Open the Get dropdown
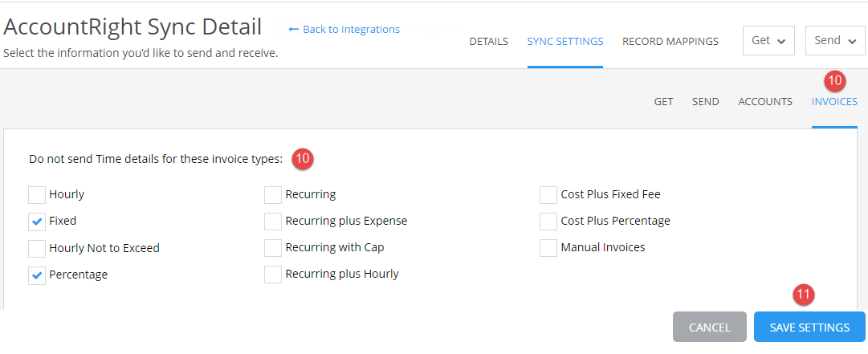Screen dimensions: 868x354 (x=769, y=40)
